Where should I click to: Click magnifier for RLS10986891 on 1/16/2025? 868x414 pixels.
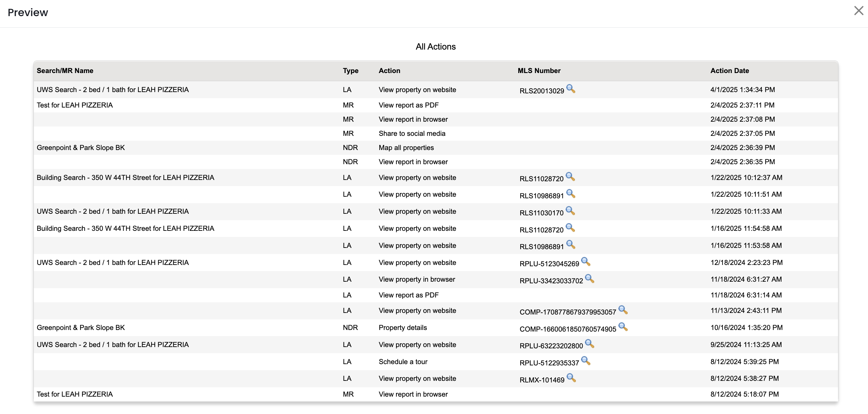click(x=570, y=244)
